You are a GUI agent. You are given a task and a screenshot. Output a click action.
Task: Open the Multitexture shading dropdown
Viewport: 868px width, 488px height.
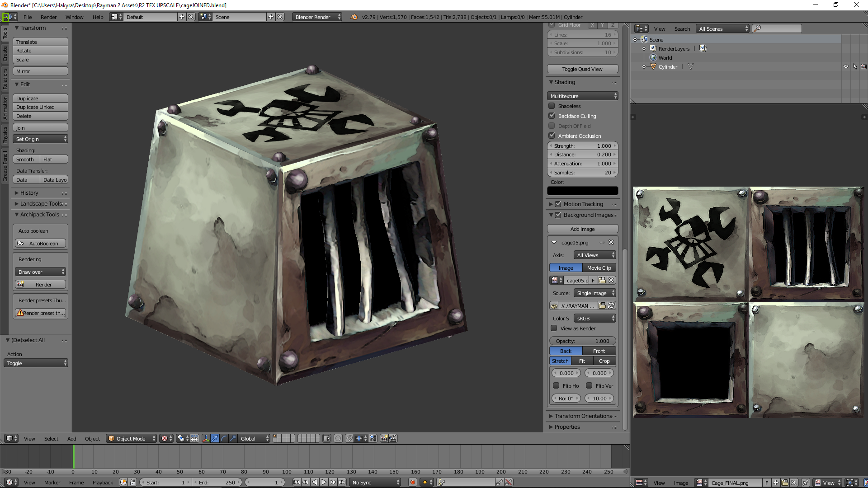[582, 96]
